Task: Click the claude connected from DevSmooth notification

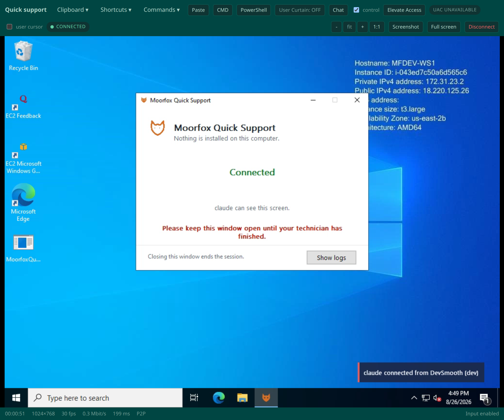Action: [x=421, y=373]
